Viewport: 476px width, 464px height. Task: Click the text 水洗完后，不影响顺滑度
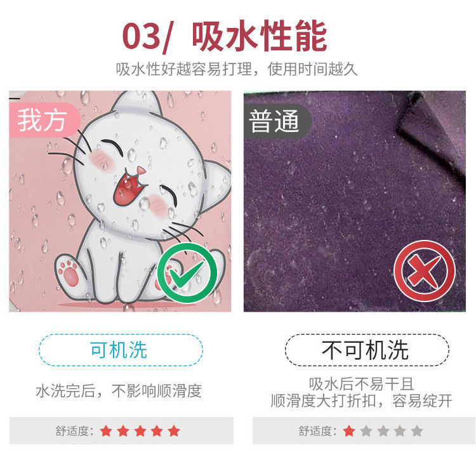click(119, 391)
